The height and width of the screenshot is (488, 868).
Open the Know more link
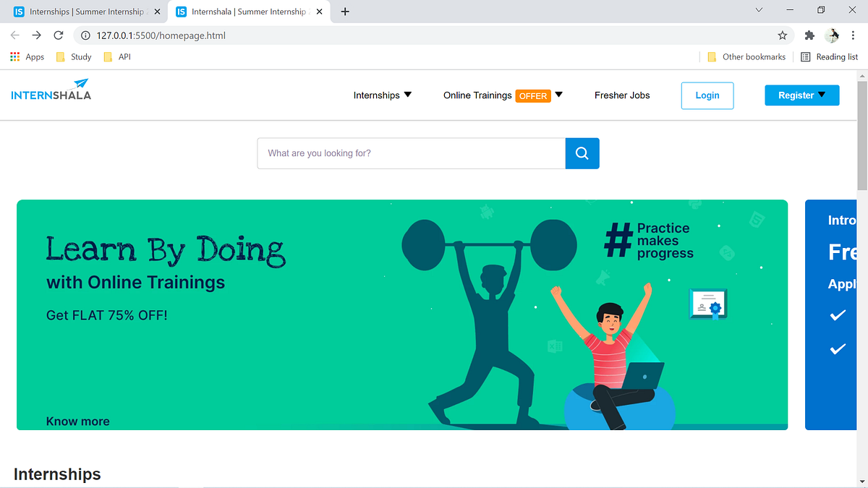[x=77, y=421]
